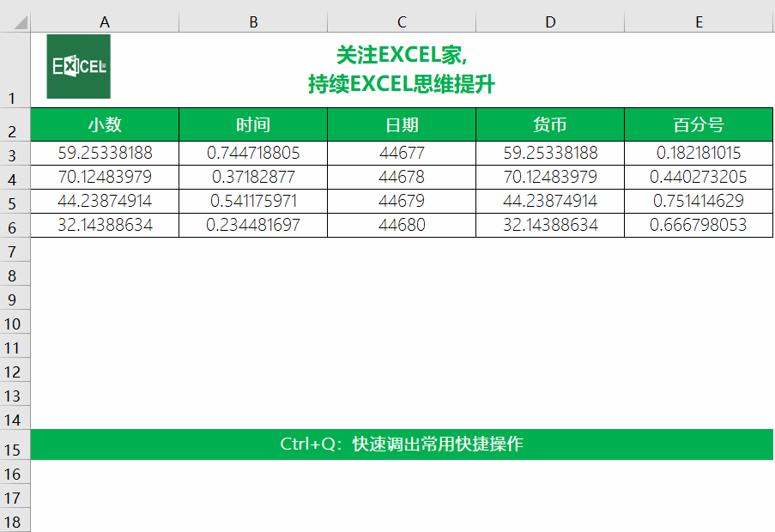Select row 9 header

15,298
